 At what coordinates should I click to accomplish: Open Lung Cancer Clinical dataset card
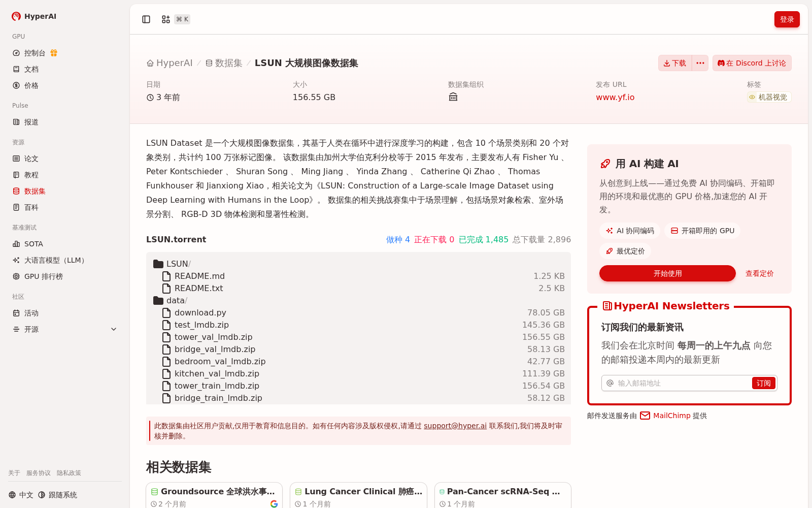358,495
